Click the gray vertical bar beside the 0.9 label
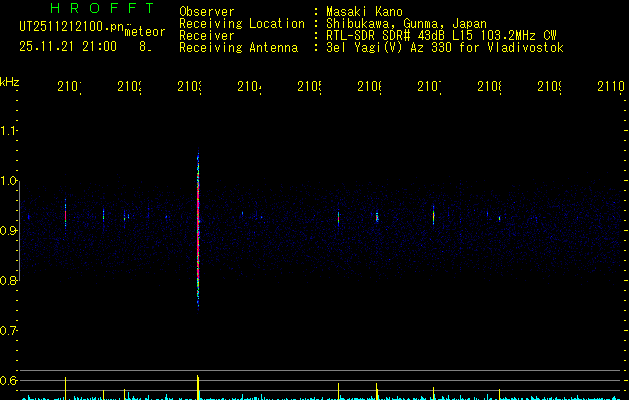Viewport: 629px width, 400px height. [19, 231]
